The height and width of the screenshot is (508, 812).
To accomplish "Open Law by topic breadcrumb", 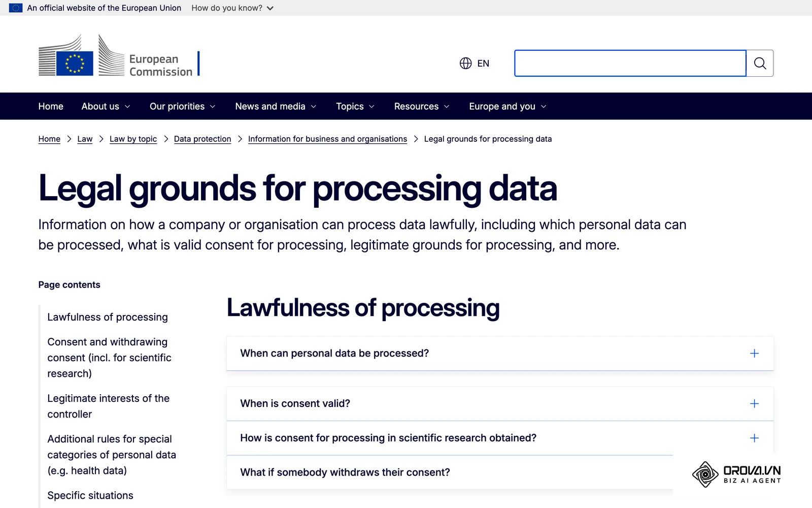I will click(x=133, y=139).
